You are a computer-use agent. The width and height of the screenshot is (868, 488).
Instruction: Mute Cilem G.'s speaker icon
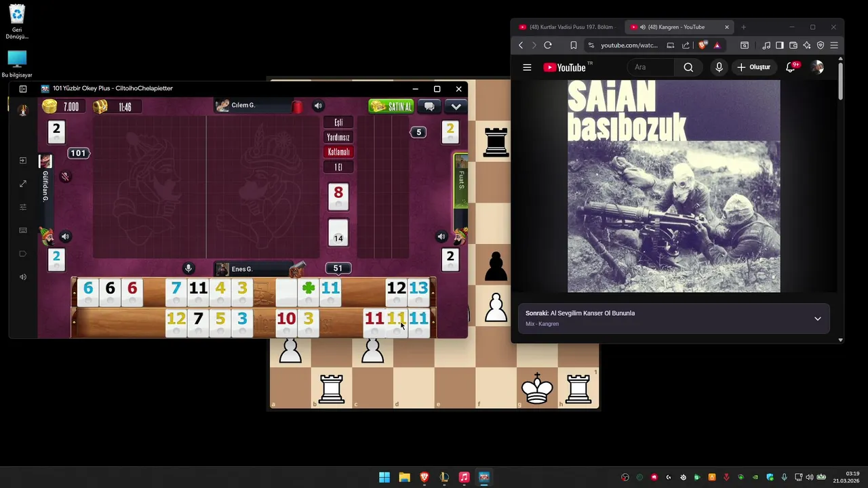pyautogui.click(x=318, y=106)
